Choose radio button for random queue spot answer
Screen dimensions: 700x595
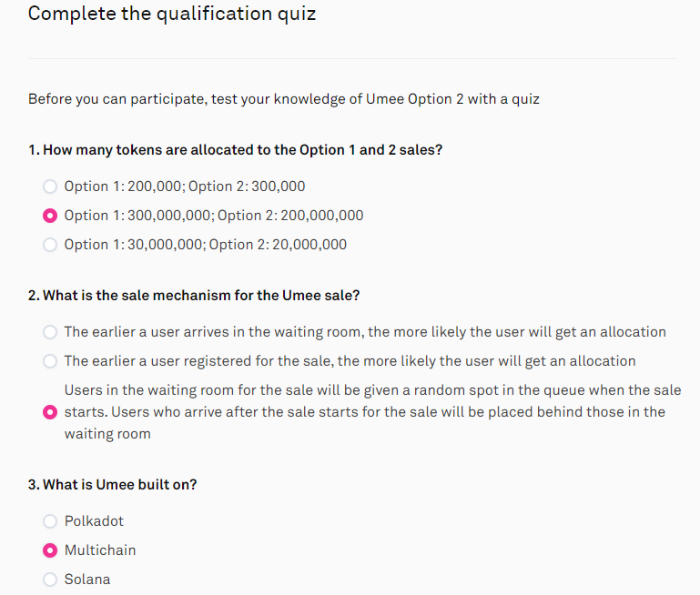(50, 412)
